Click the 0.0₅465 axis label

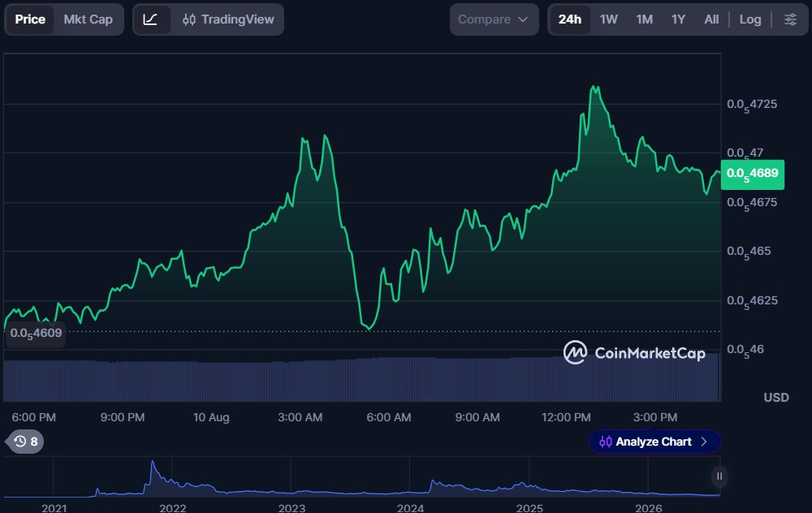point(749,252)
